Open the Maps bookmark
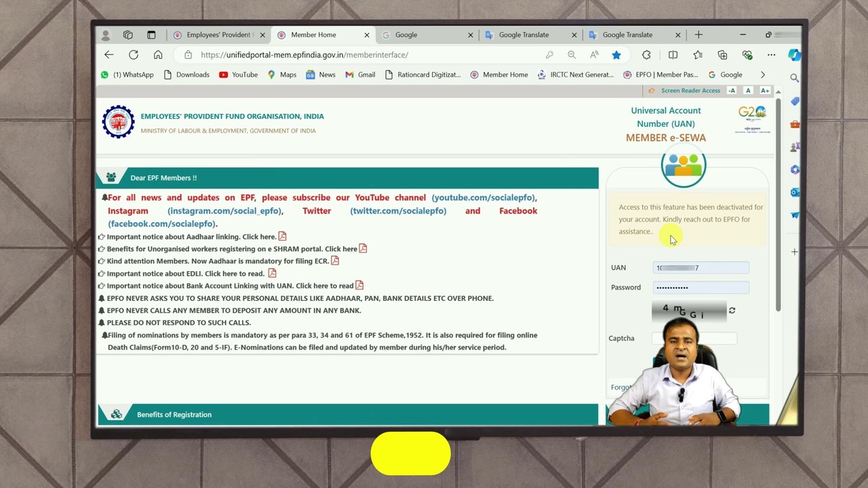 point(281,75)
